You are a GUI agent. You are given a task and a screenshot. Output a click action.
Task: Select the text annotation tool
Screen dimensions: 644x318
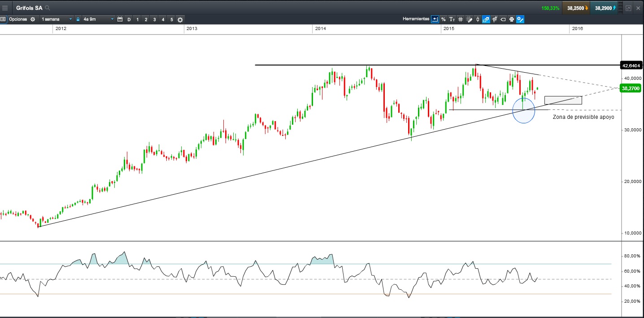452,19
